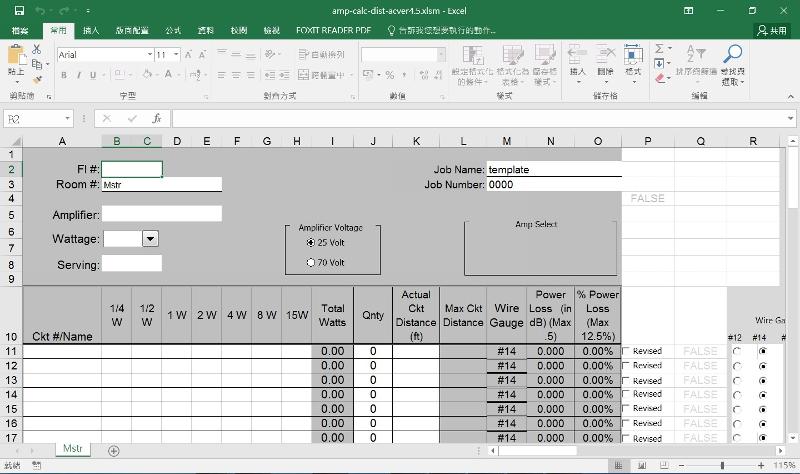
Task: Click the AutoSum sigma icon
Action: 661,49
